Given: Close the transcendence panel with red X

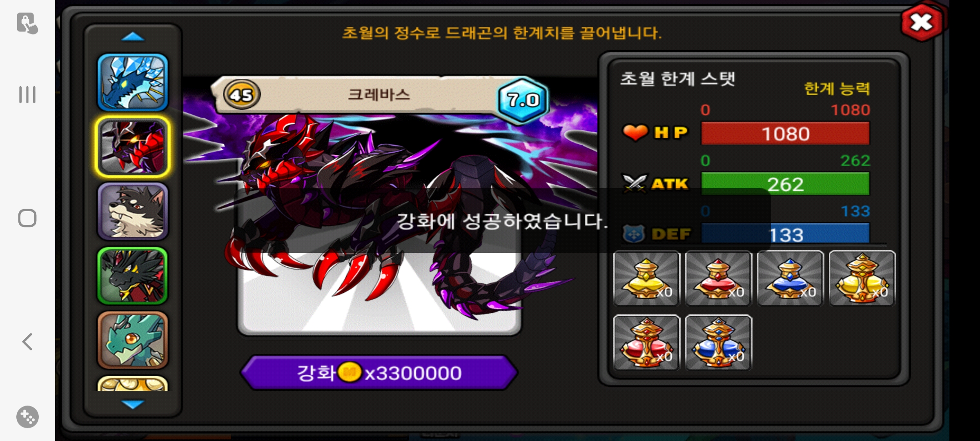Looking at the screenshot, I should click(922, 22).
